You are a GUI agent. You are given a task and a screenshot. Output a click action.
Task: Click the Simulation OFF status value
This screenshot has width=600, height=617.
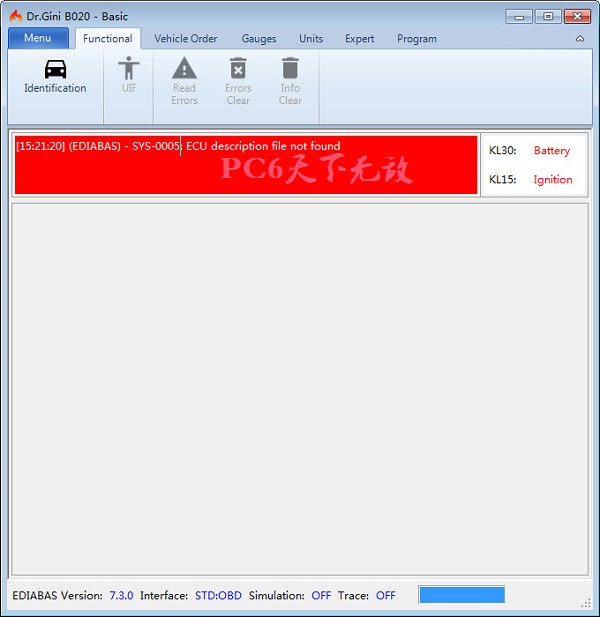pyautogui.click(x=321, y=596)
